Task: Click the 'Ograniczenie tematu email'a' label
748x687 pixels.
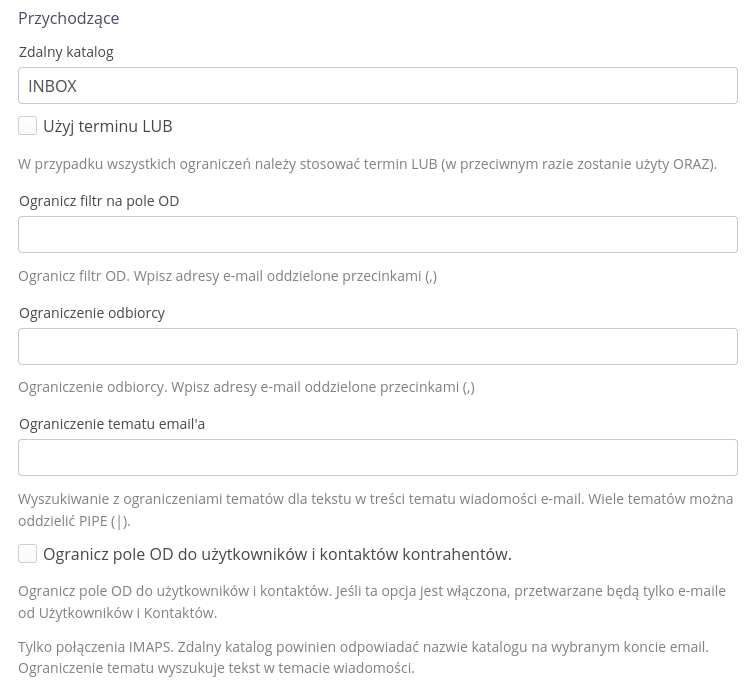Action: (112, 424)
